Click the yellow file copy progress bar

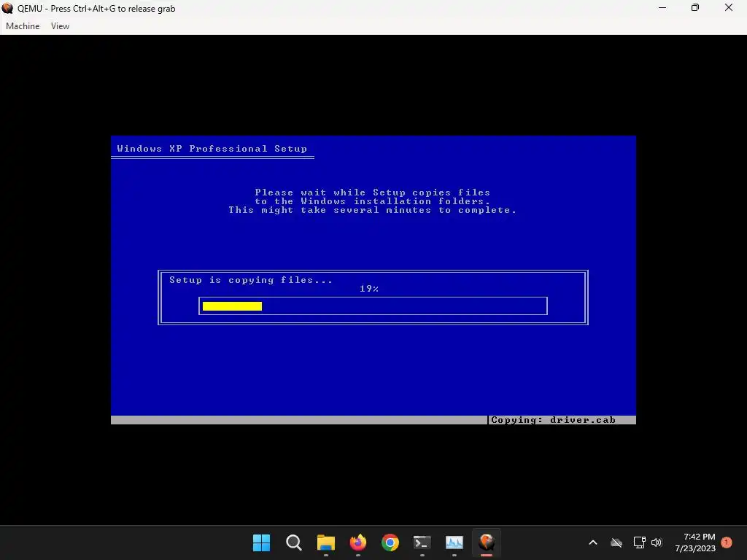pos(232,306)
